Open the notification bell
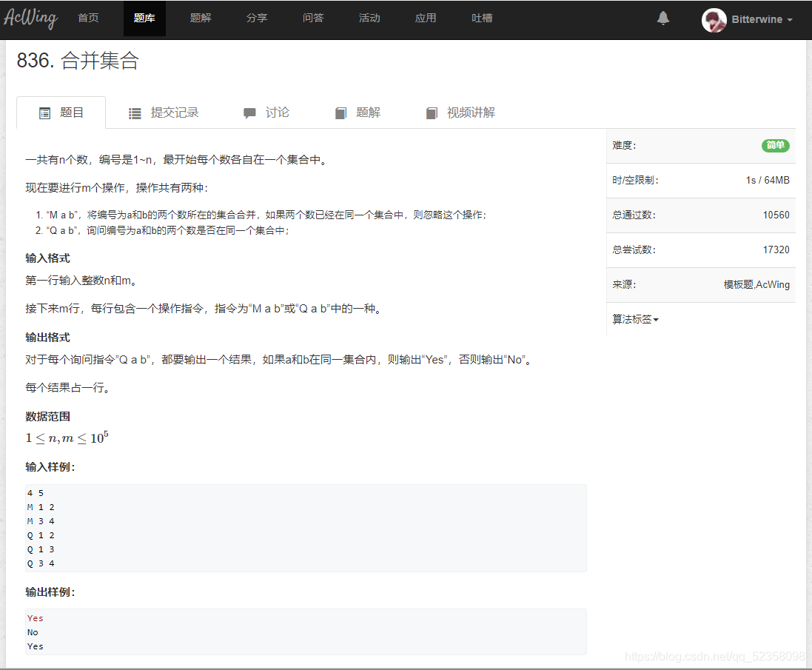 click(663, 18)
